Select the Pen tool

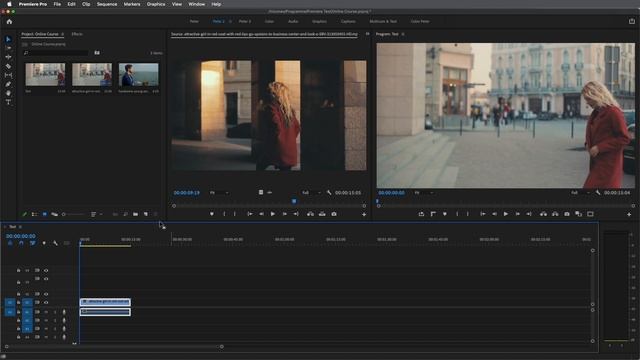[8, 84]
